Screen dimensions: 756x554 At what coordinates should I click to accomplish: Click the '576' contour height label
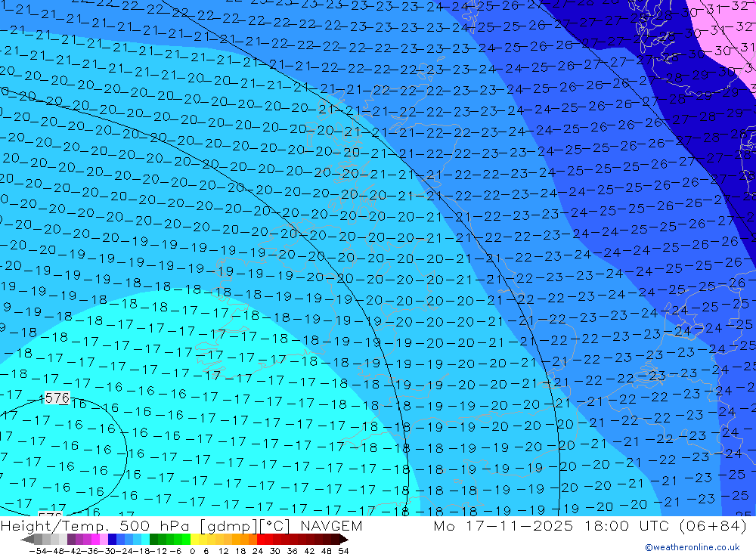tap(57, 398)
